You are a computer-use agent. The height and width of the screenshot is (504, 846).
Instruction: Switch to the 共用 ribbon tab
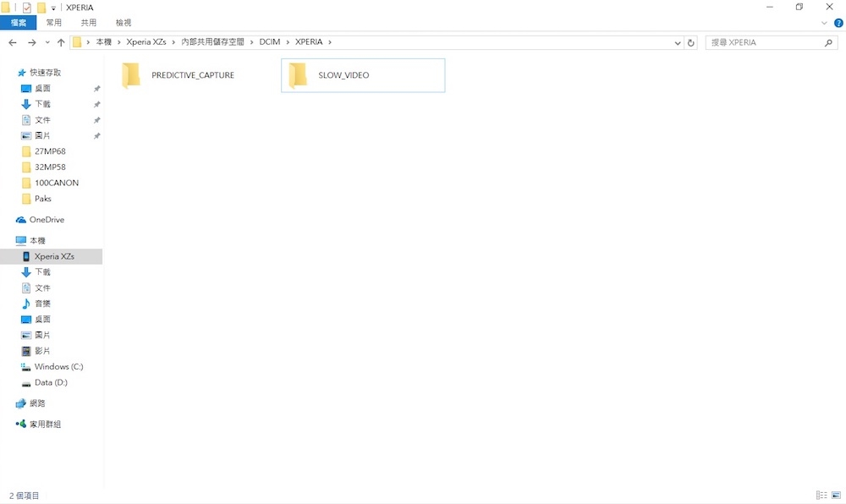click(x=89, y=23)
